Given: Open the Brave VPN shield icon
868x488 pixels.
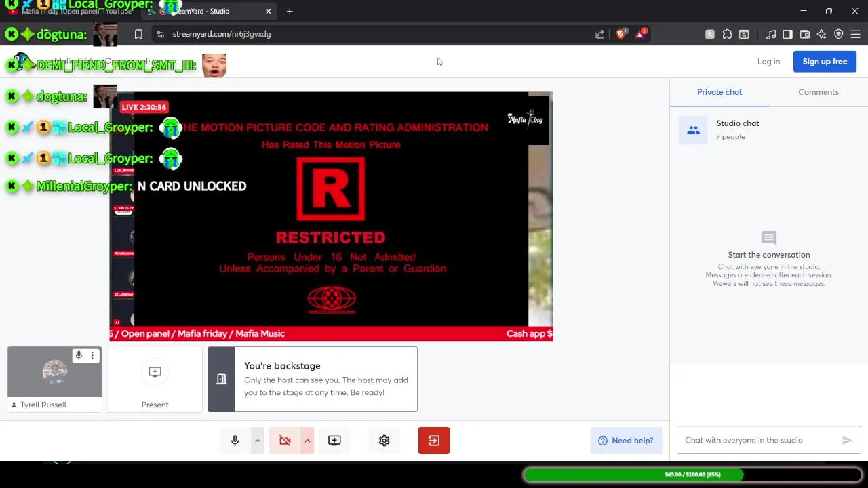Looking at the screenshot, I should click(x=838, y=34).
